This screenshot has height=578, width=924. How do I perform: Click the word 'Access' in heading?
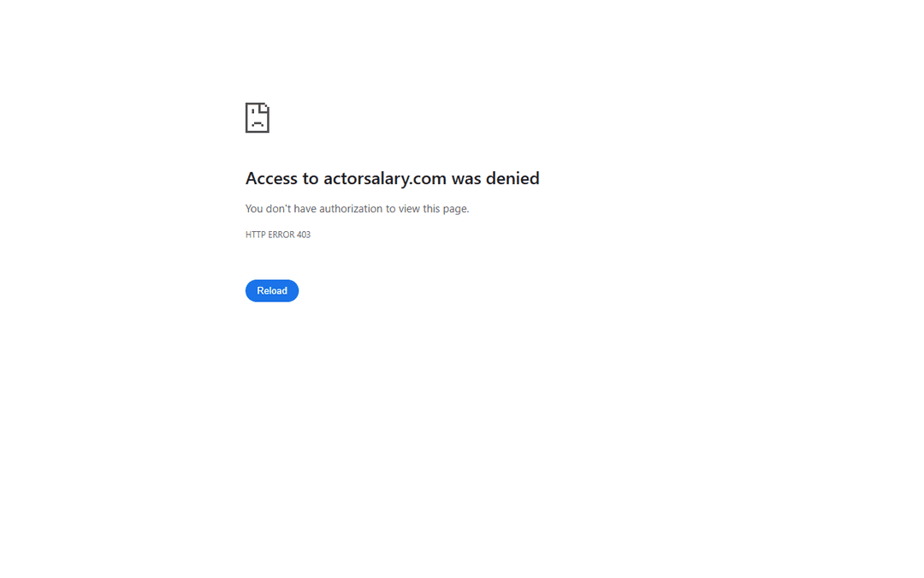[271, 178]
